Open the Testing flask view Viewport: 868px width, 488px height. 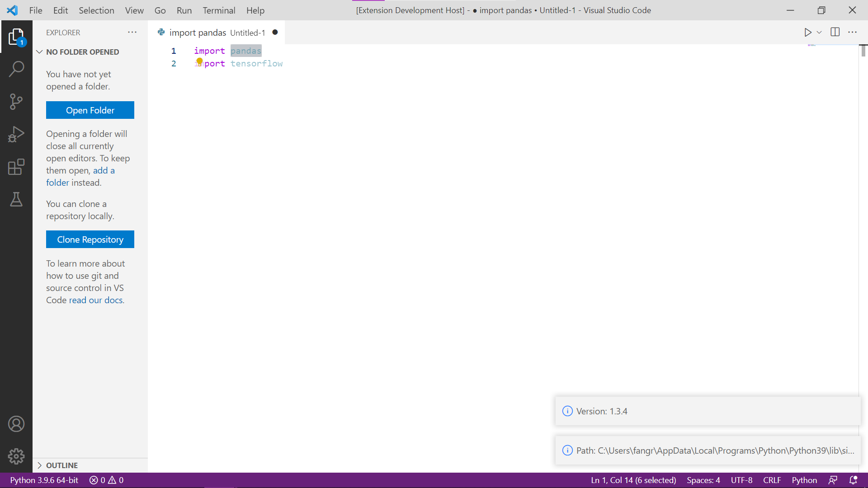16,199
